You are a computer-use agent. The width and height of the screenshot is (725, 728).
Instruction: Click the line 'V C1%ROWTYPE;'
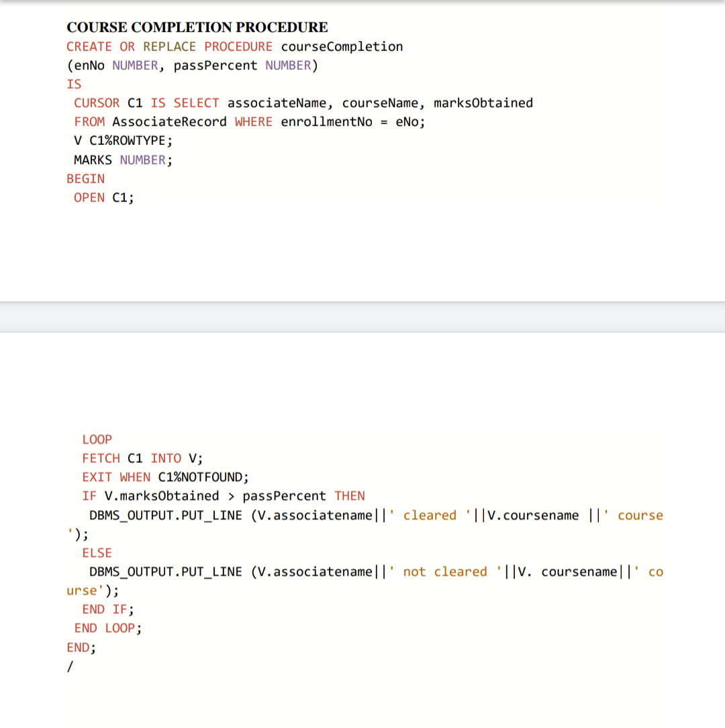click(x=123, y=141)
